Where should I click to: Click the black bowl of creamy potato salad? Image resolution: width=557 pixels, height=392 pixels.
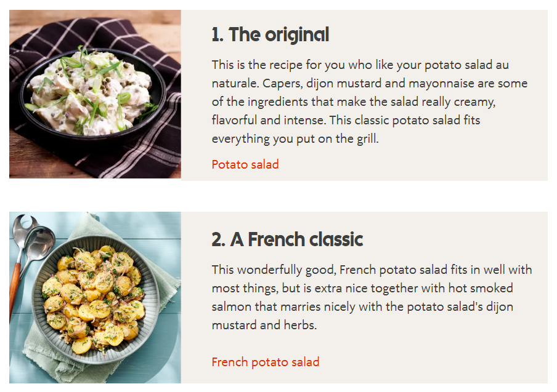click(92, 94)
